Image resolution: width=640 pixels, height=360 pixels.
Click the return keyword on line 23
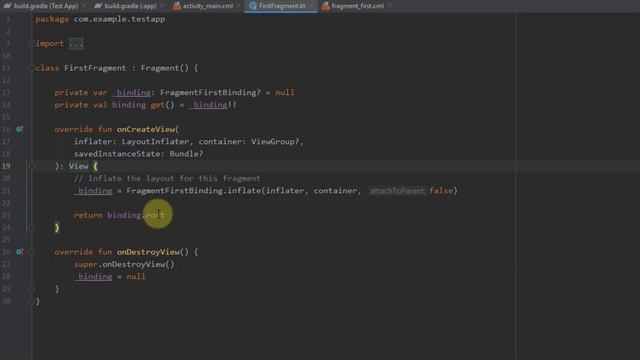[88, 215]
